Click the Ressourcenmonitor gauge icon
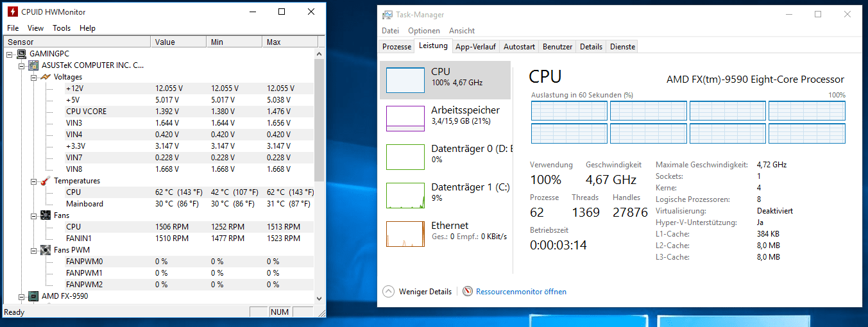This screenshot has width=868, height=327. (467, 292)
